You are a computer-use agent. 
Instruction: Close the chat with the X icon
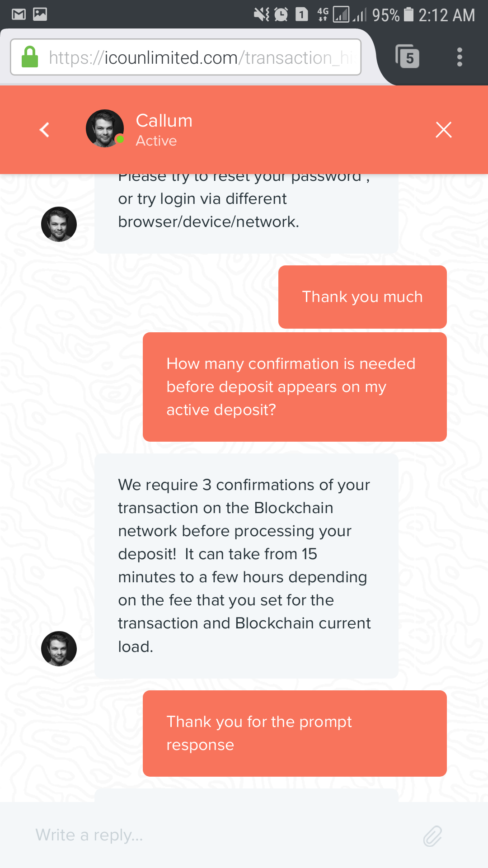click(x=443, y=130)
